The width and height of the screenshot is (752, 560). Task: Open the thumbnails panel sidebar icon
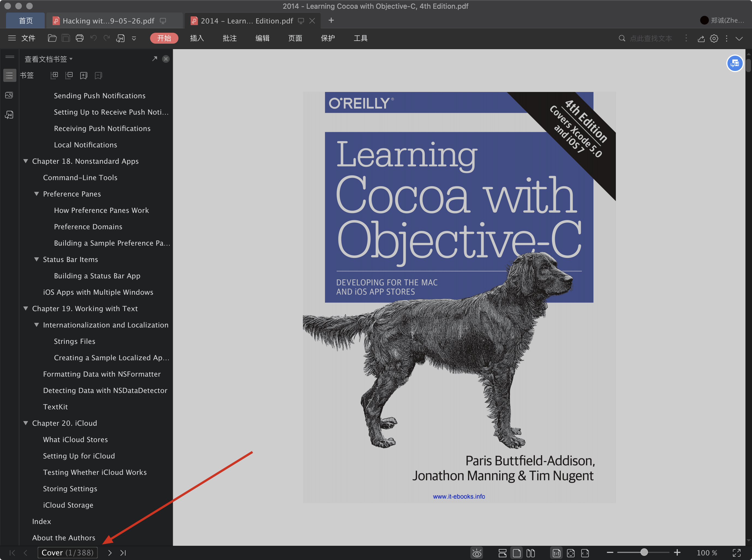click(x=9, y=95)
